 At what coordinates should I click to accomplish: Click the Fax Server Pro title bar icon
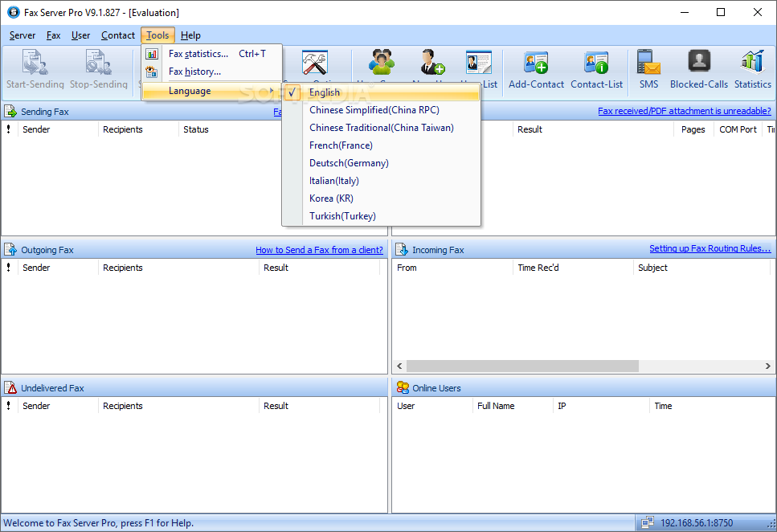click(x=14, y=12)
